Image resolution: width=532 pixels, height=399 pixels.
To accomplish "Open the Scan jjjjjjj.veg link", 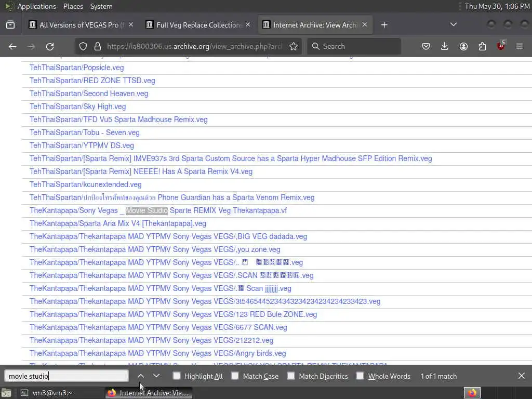I will pos(160,288).
